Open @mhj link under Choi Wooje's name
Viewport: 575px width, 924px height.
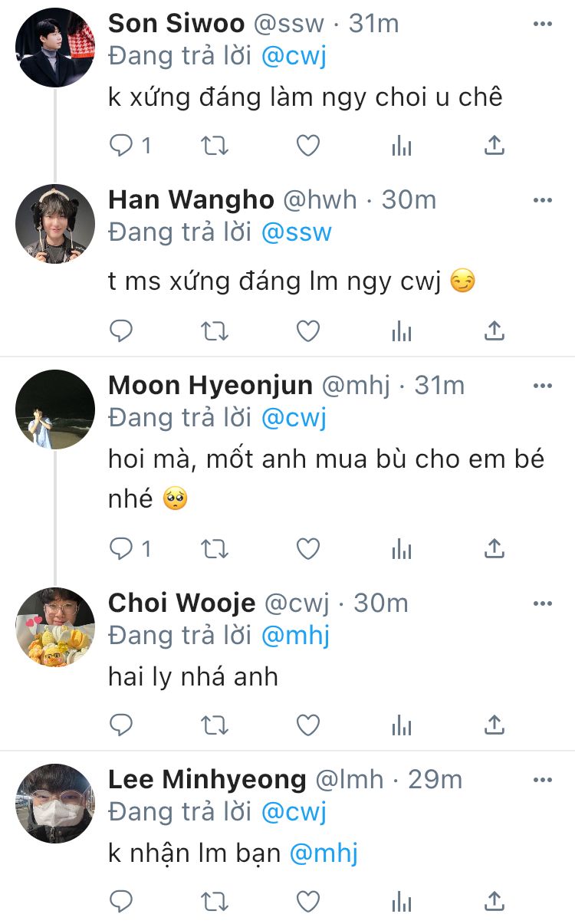tap(295, 636)
